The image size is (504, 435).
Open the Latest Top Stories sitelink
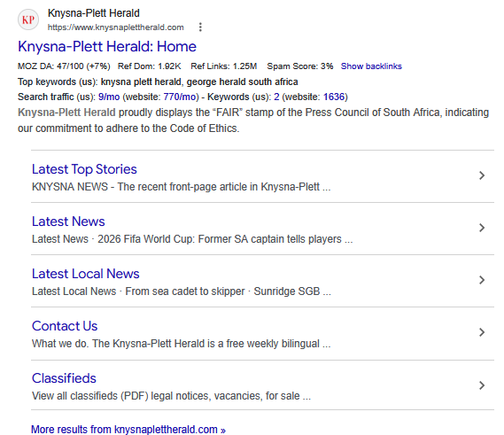click(84, 169)
